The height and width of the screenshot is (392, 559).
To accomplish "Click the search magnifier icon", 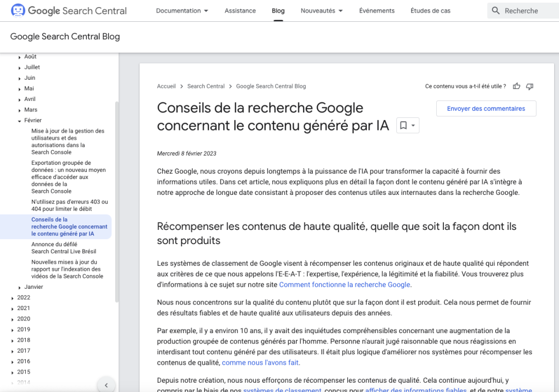I will [x=496, y=11].
